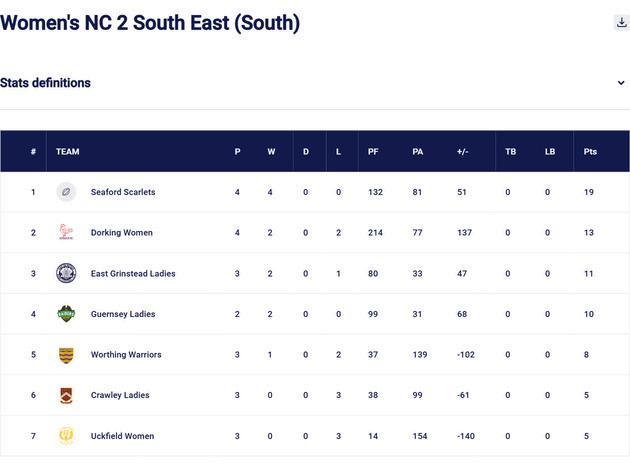Click the Dorking Women team logo
This screenshot has height=475, width=630.
66,233
